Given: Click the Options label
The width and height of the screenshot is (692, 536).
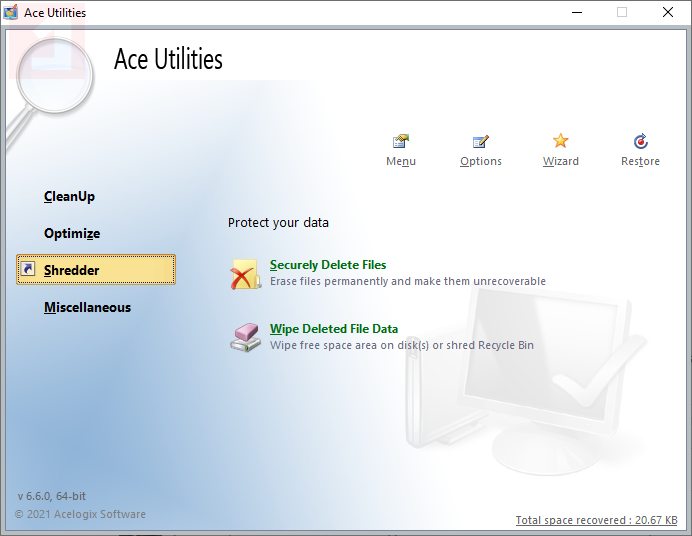Looking at the screenshot, I should pyautogui.click(x=481, y=161).
